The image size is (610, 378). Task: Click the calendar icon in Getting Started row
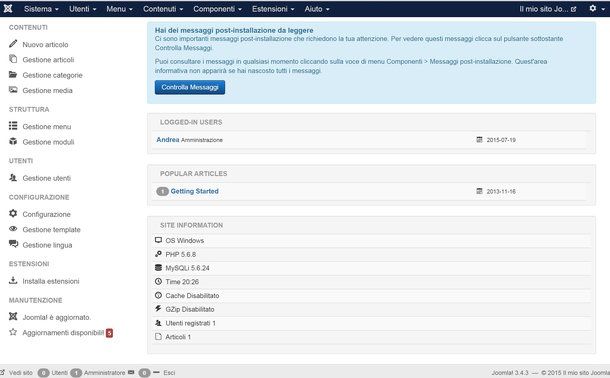pyautogui.click(x=479, y=191)
